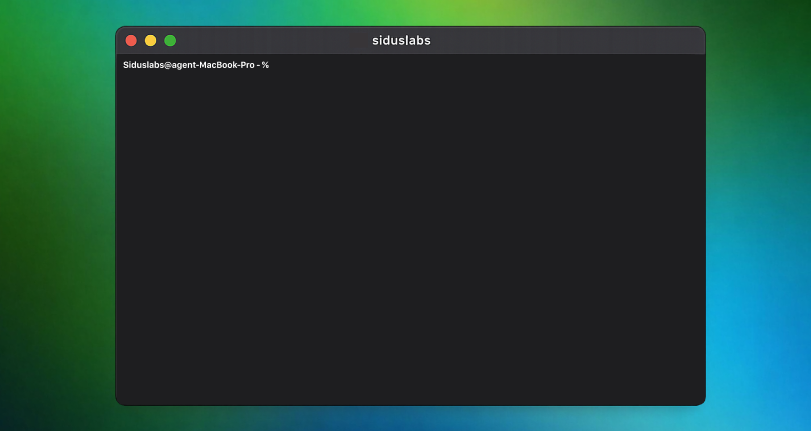This screenshot has height=431, width=811.
Task: Minimize the terminal with the yellow button
Action: click(x=150, y=41)
